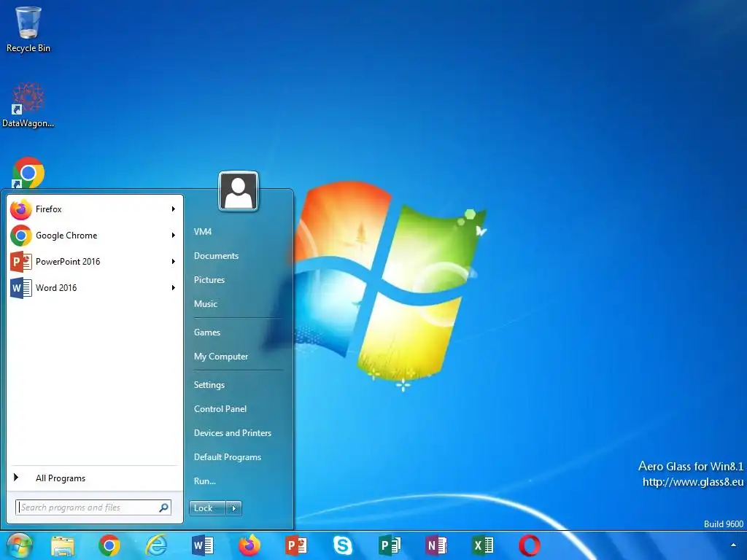This screenshot has width=747, height=560.
Task: Click the magnifier icon in search box
Action: 164,507
